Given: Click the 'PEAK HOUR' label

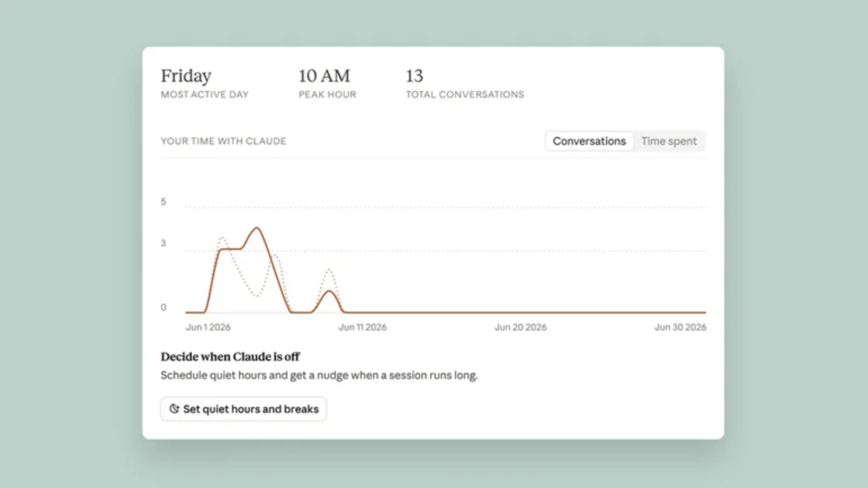Looking at the screenshot, I should [328, 95].
